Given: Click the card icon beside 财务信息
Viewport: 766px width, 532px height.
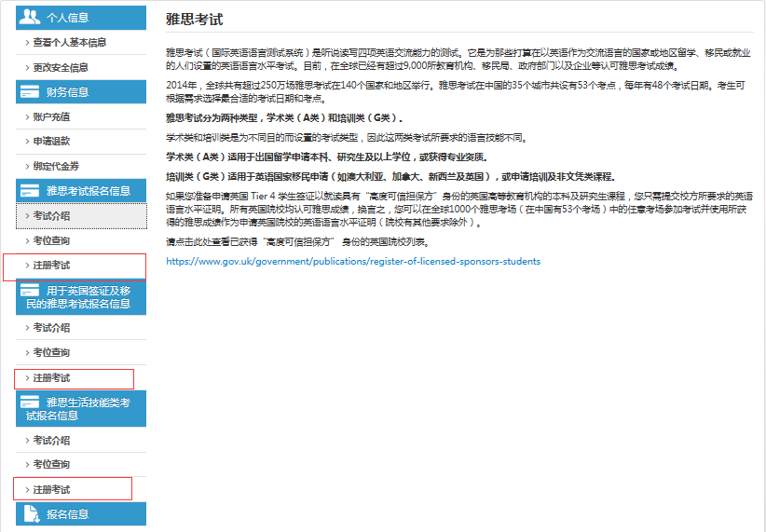Looking at the screenshot, I should 29,91.
